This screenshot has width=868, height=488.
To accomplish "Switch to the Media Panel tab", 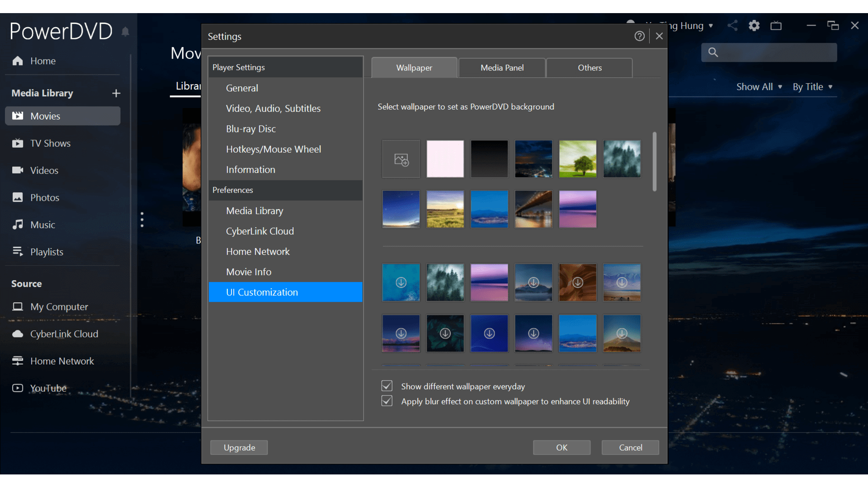I will tap(502, 68).
